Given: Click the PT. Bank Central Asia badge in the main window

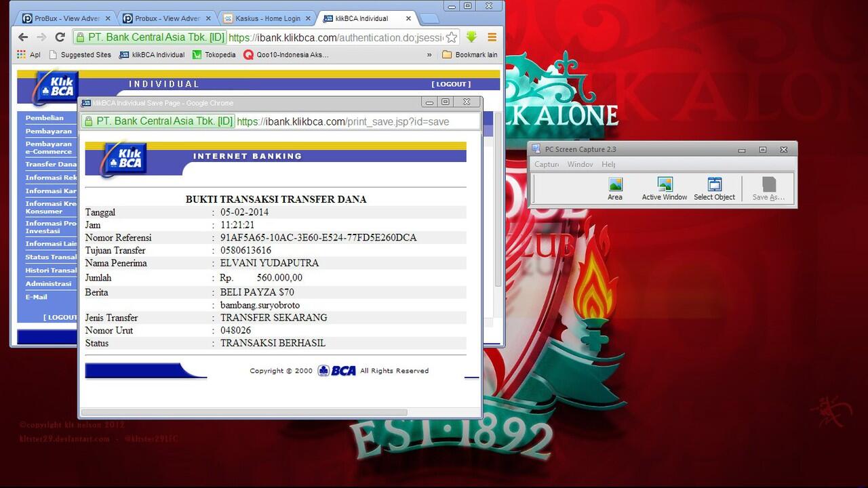Looking at the screenshot, I should click(149, 37).
